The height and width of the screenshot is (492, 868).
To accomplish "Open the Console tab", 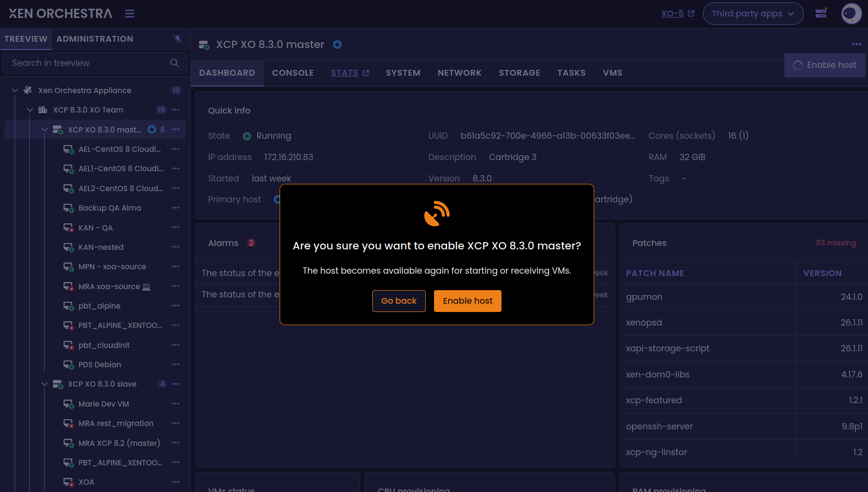I will pos(293,73).
